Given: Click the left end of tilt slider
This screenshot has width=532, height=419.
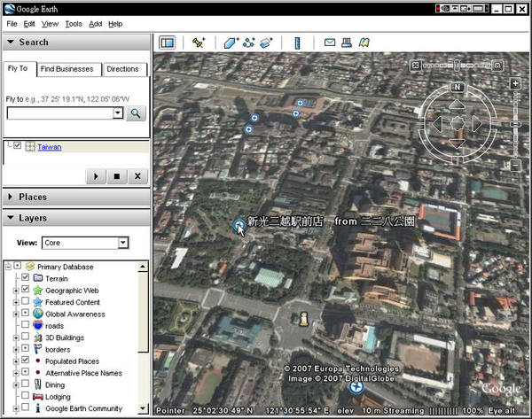Looking at the screenshot, I should tap(415, 65).
